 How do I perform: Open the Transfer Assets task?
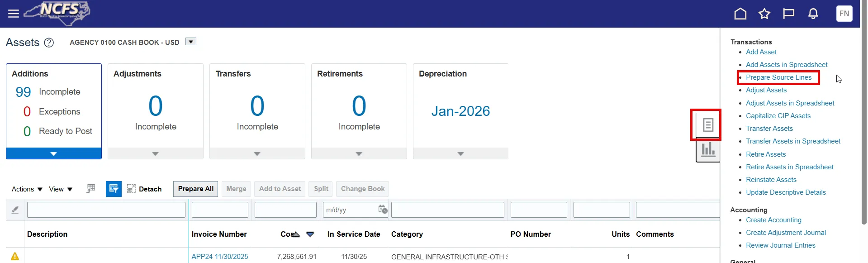tap(769, 129)
